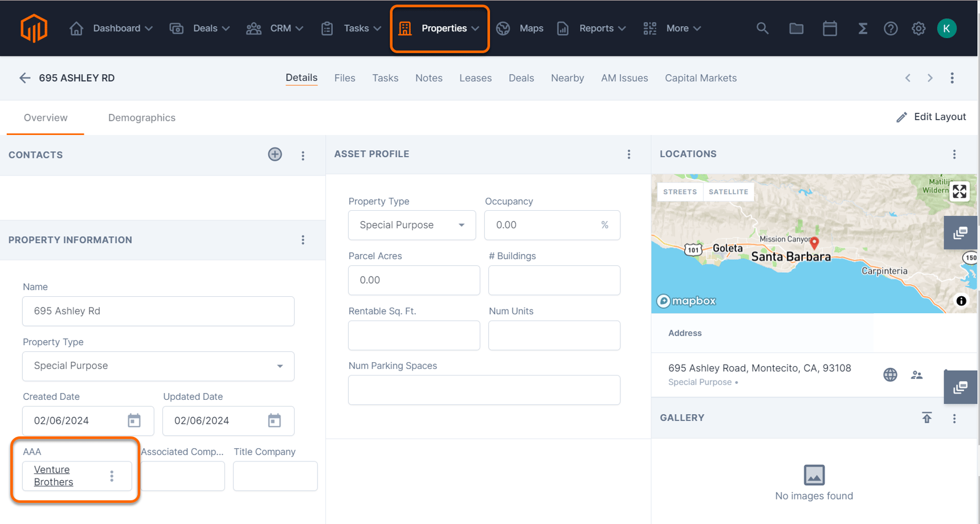This screenshot has width=980, height=524.
Task: Open the Venture Brothers link
Action: pyautogui.click(x=52, y=476)
